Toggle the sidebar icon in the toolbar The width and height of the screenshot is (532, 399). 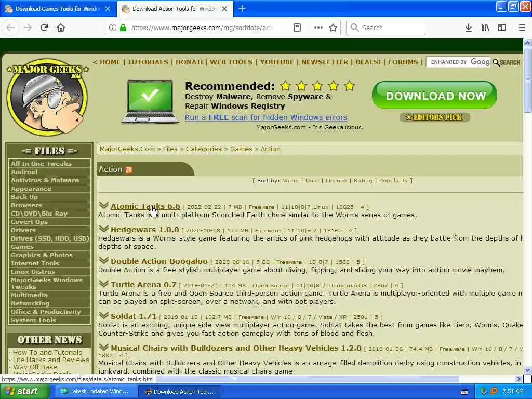pos(502,28)
